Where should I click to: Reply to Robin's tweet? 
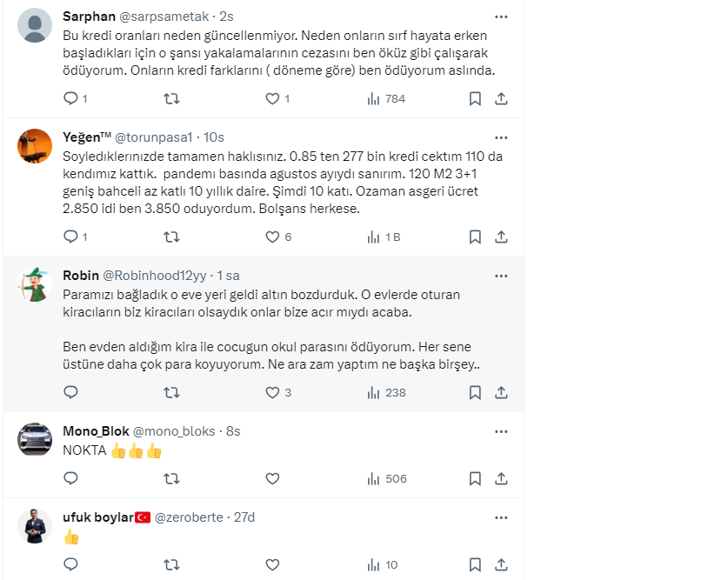pyautogui.click(x=71, y=392)
